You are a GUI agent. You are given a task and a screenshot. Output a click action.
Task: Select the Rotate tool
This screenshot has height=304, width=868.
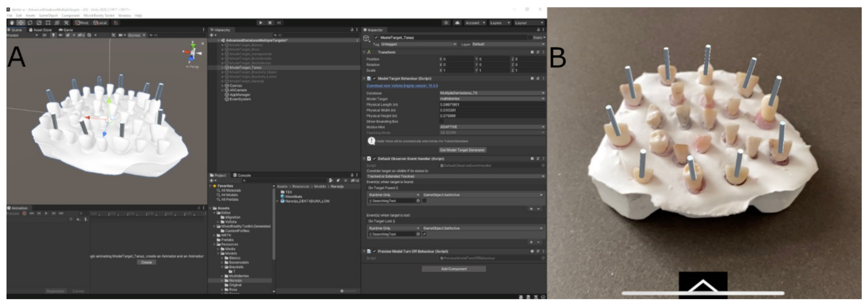coord(30,23)
